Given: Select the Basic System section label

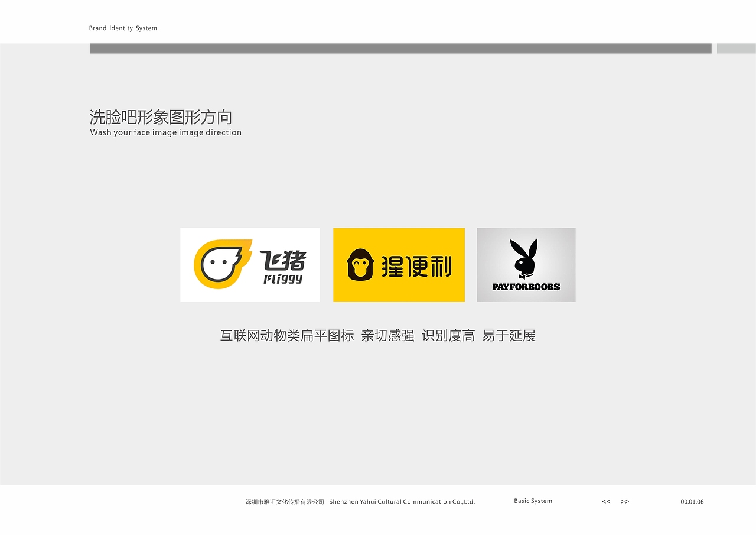Looking at the screenshot, I should 532,501.
